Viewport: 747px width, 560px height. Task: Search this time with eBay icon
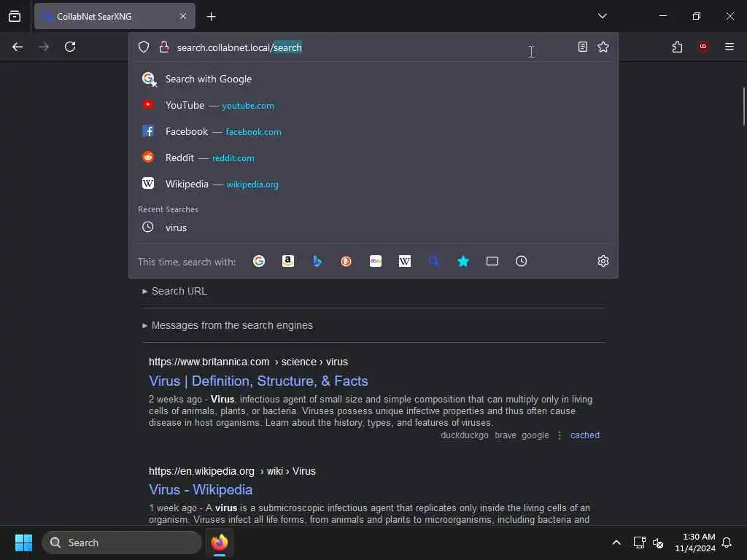pos(376,261)
